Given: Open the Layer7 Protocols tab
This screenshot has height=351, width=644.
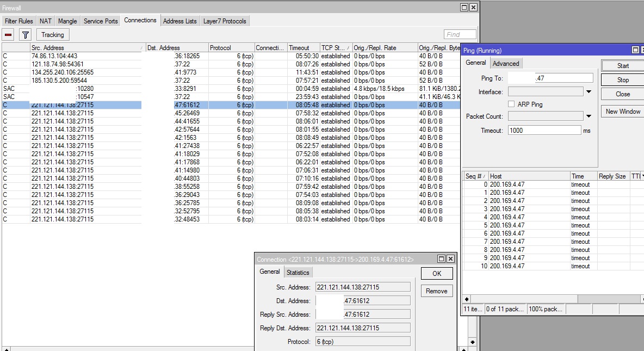Looking at the screenshot, I should click(x=225, y=21).
